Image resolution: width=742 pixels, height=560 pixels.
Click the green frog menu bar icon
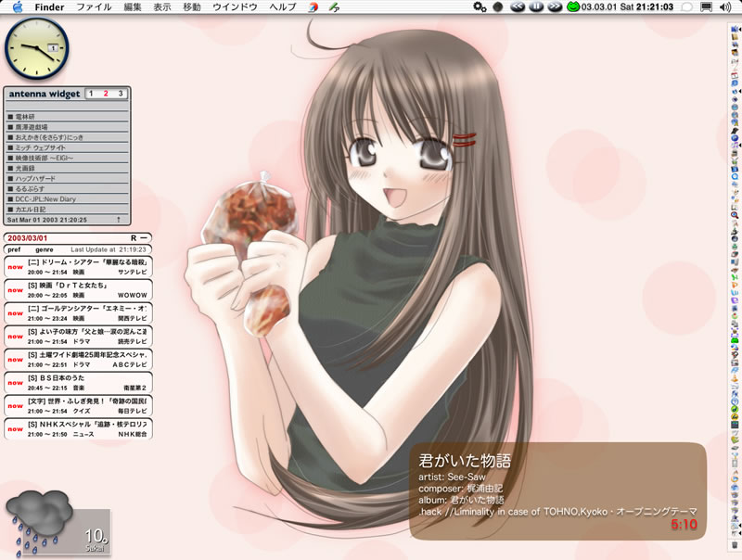tap(573, 7)
